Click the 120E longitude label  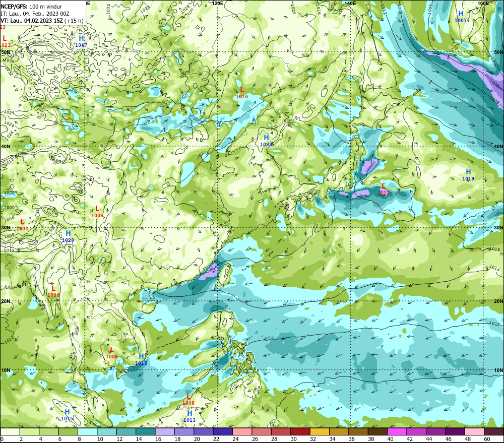coord(218,3)
